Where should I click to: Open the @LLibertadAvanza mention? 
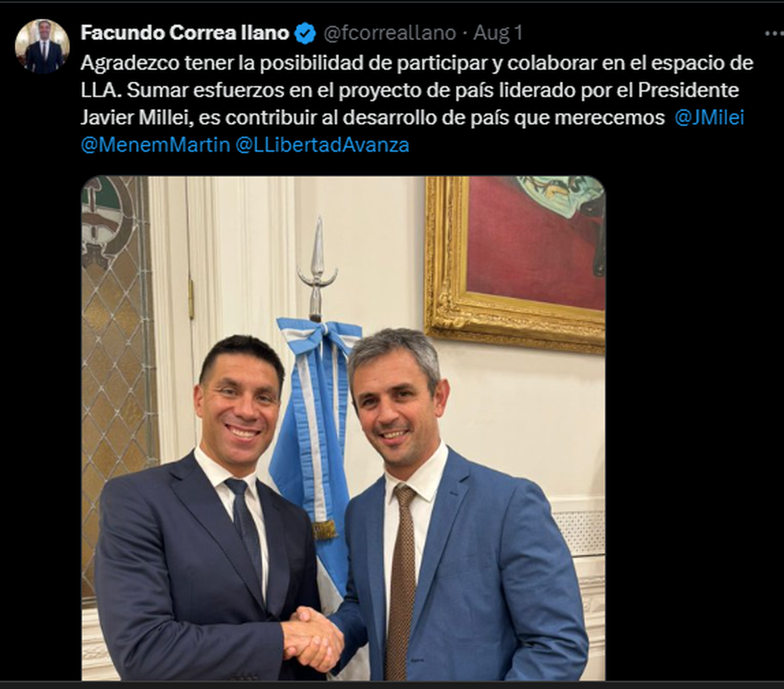point(321,144)
